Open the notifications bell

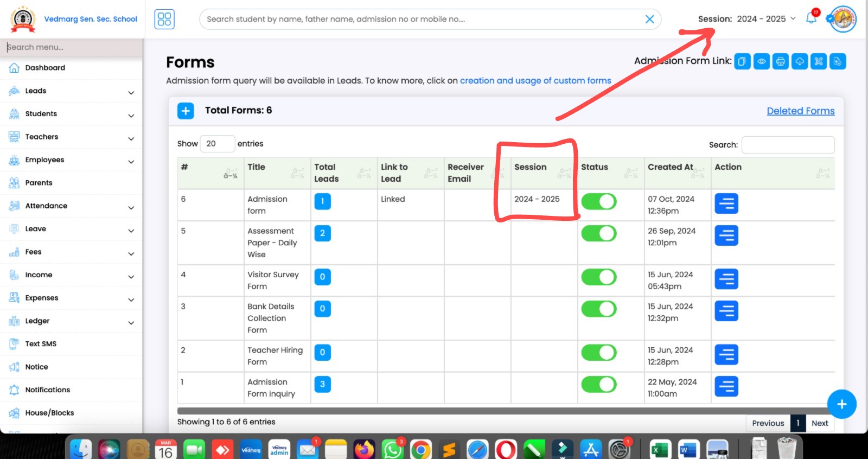(811, 18)
